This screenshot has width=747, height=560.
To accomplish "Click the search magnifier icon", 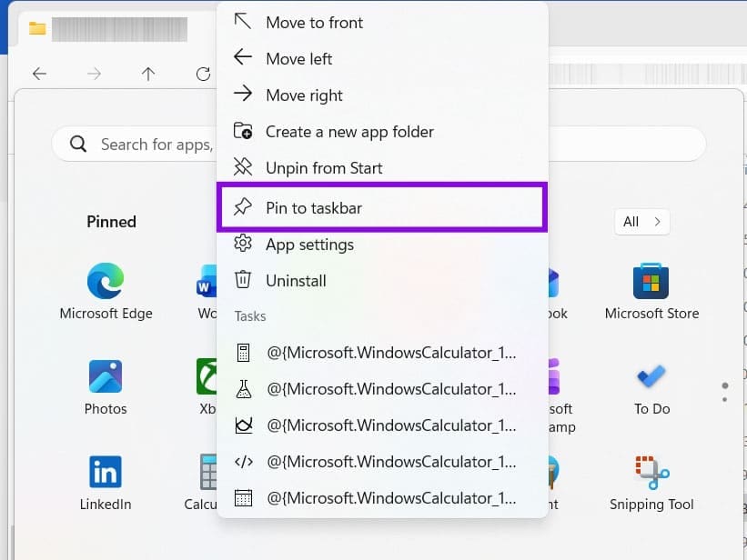I will coord(78,144).
